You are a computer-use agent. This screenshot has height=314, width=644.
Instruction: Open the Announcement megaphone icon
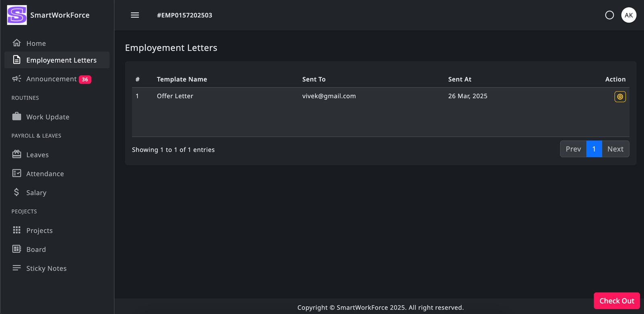click(17, 79)
